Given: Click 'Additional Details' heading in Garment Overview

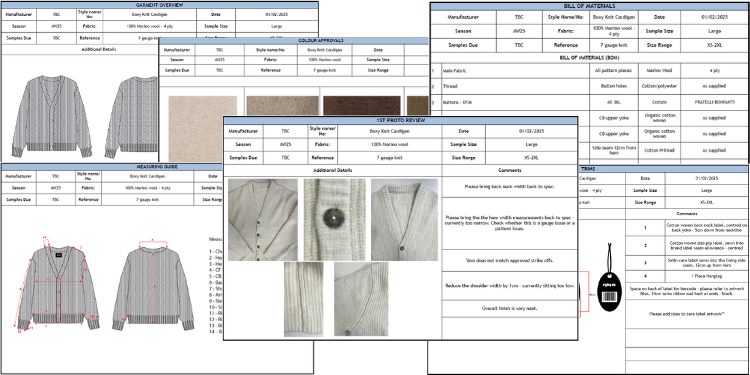Looking at the screenshot, I should coord(99,49).
